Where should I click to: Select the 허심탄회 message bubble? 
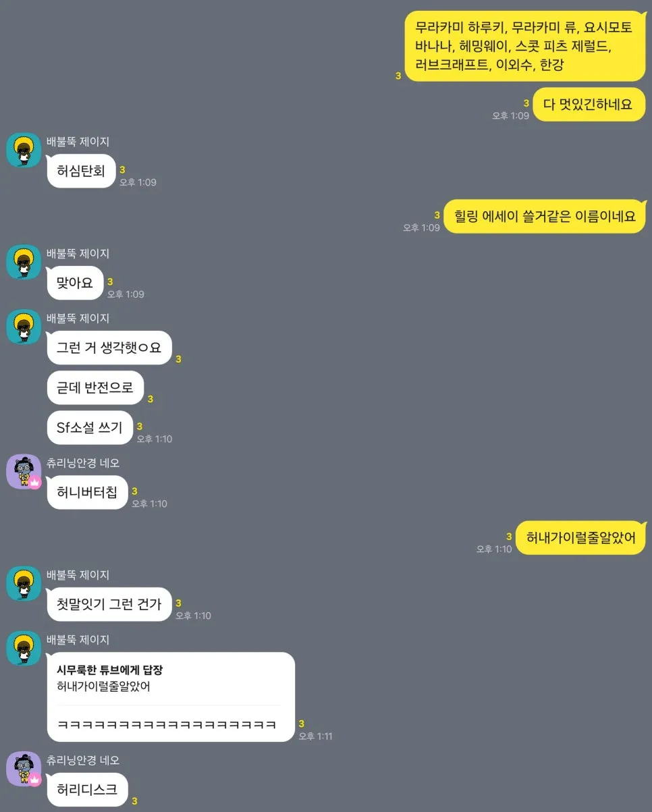[81, 171]
